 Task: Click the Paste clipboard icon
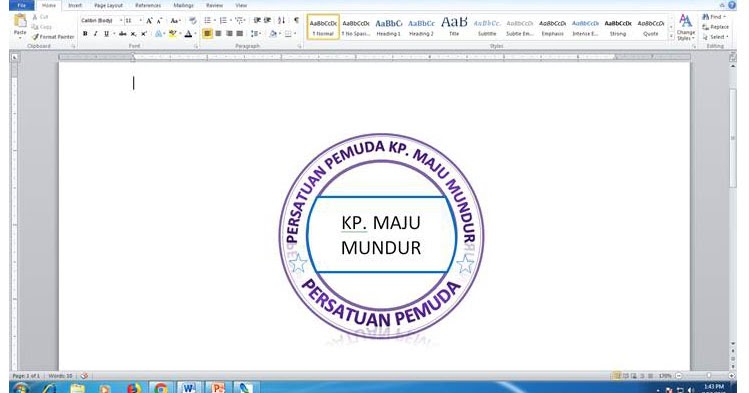[20, 21]
